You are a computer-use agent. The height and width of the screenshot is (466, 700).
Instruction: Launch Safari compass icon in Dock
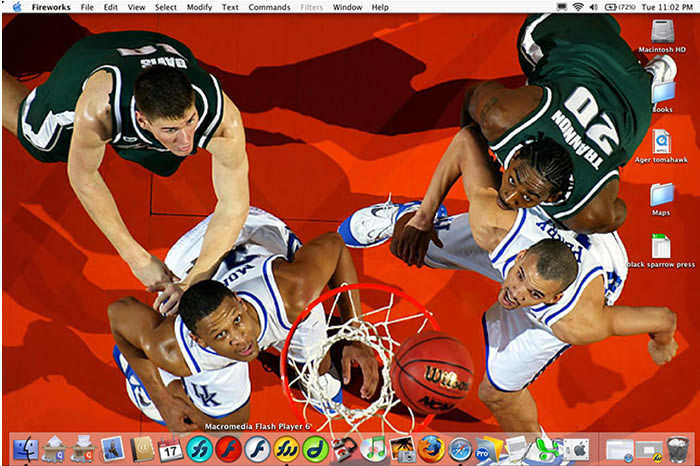(x=460, y=448)
